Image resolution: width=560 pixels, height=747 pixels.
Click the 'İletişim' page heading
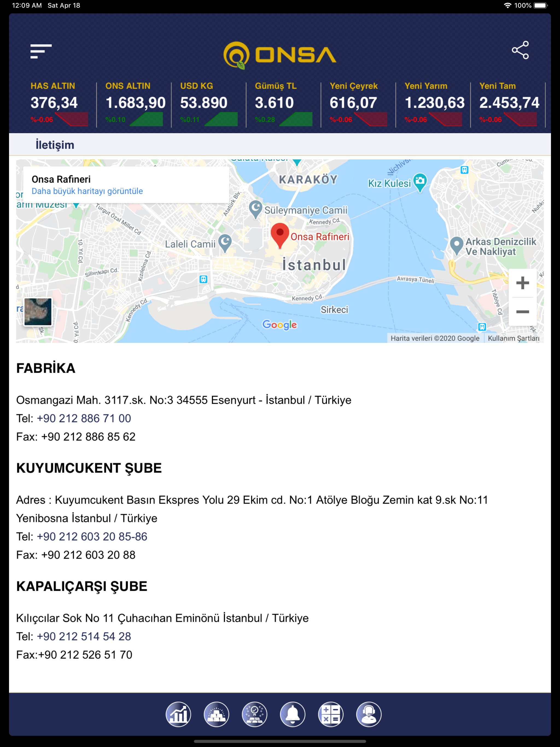[55, 145]
